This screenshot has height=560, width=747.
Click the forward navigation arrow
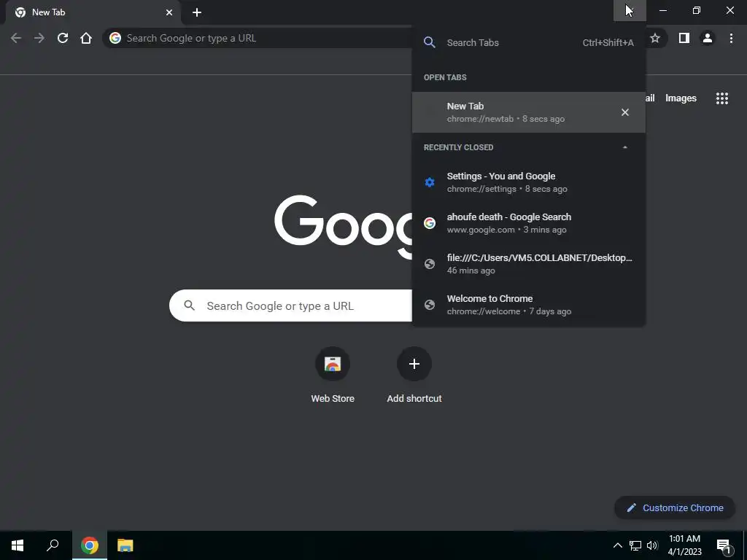pyautogui.click(x=39, y=38)
